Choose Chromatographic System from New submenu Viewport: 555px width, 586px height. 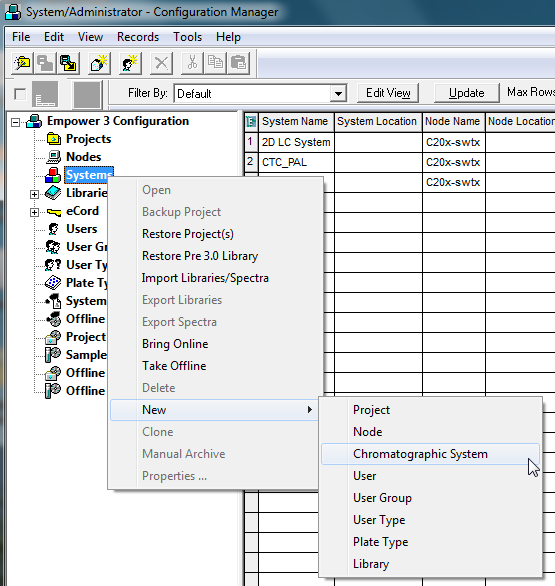click(x=430, y=454)
